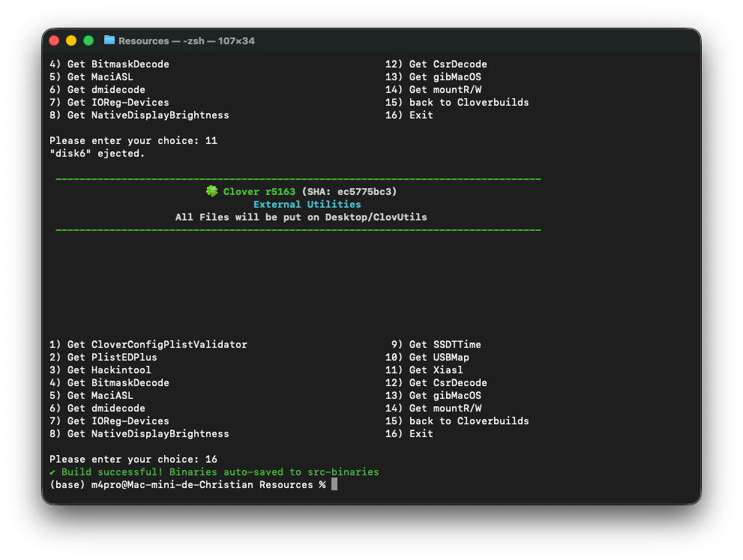Click the 'Please enter your choice: 16' line
Viewport: 743px width, 560px height.
(x=133, y=459)
